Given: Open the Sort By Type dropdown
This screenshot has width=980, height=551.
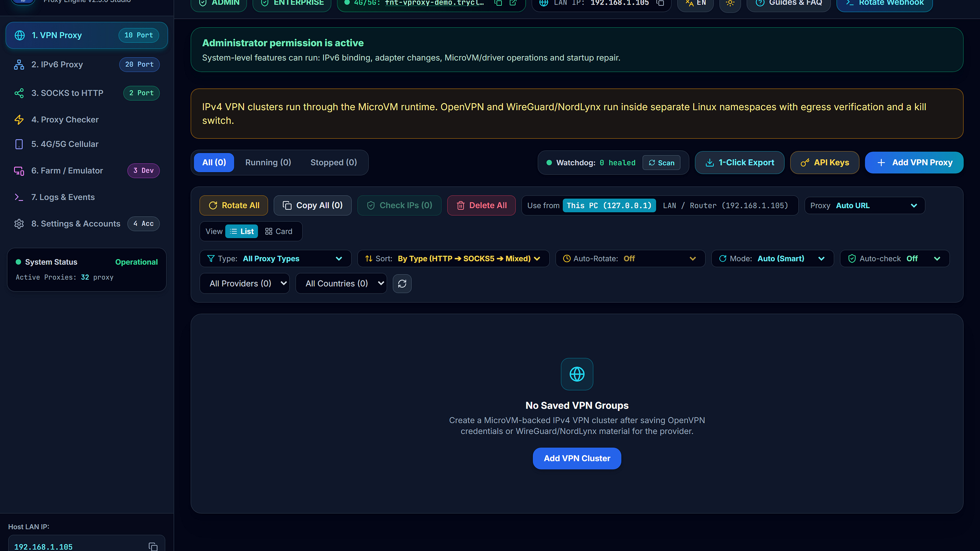Looking at the screenshot, I should click(453, 259).
